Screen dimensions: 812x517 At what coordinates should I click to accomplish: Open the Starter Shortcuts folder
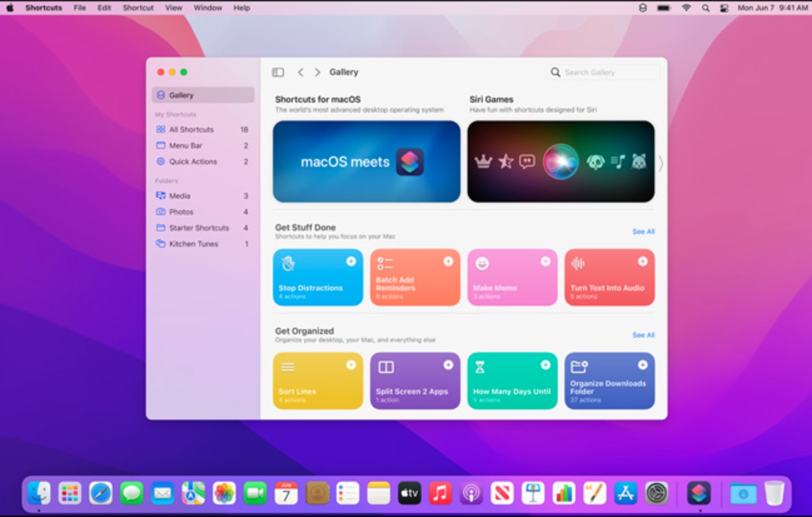point(203,228)
